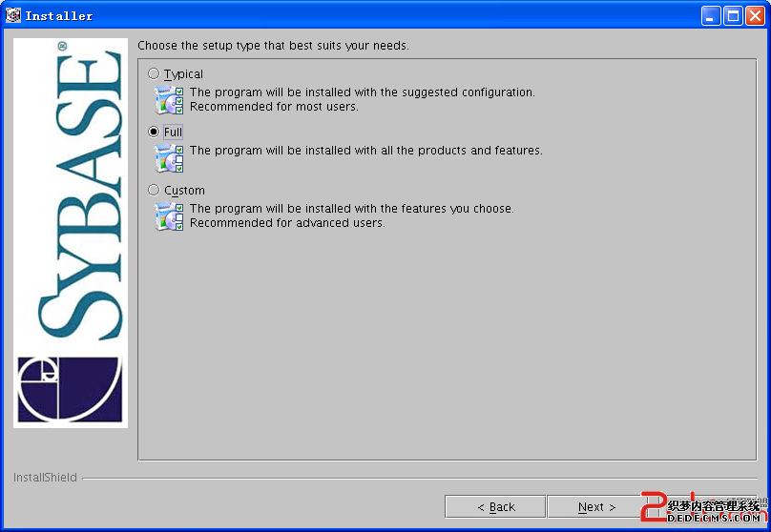
Task: Select the Typical setup radio button
Action: click(154, 74)
